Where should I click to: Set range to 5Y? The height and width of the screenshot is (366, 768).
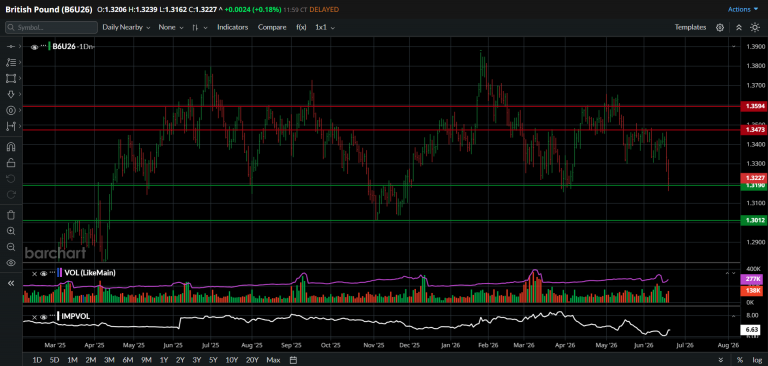point(213,360)
